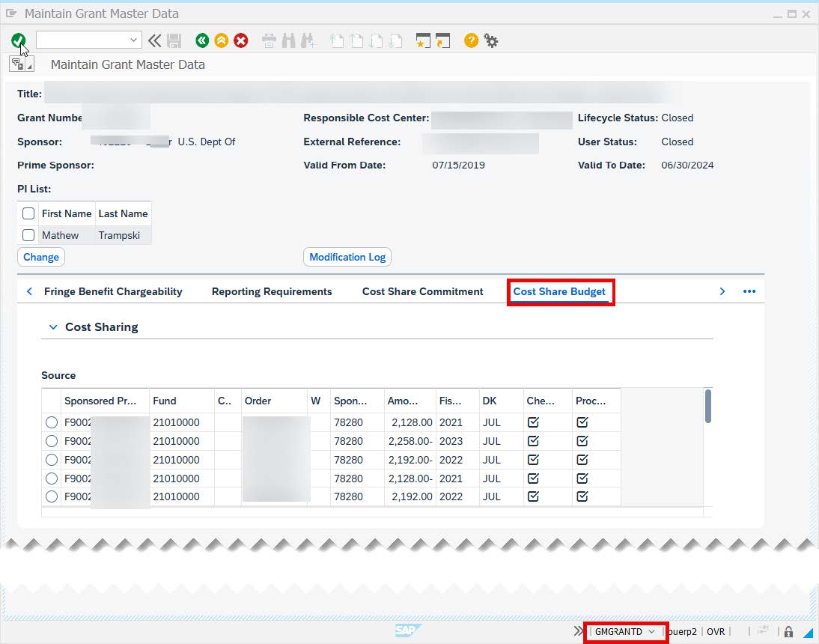Viewport: 819px width, 644px height.
Task: Click the red Cancel icon
Action: [241, 40]
